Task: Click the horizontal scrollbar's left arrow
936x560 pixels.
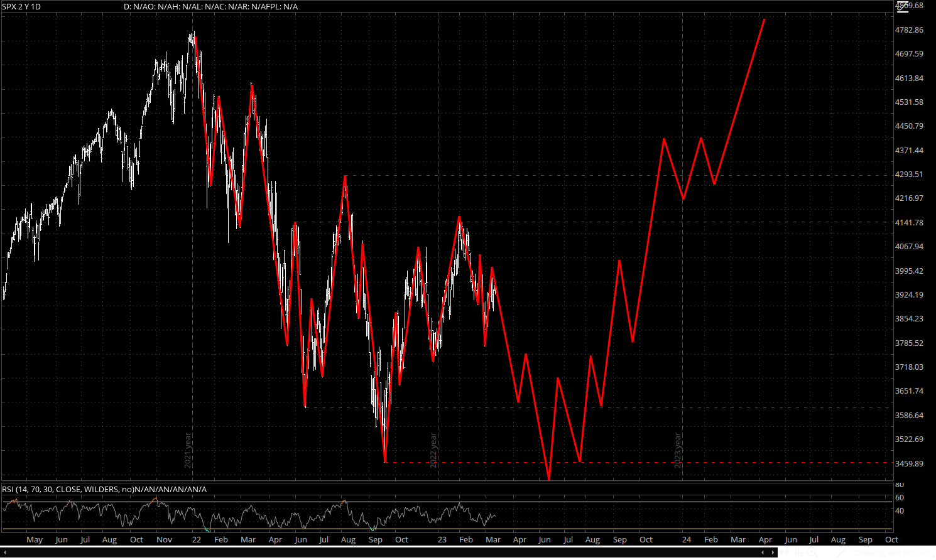Action: pos(763,552)
